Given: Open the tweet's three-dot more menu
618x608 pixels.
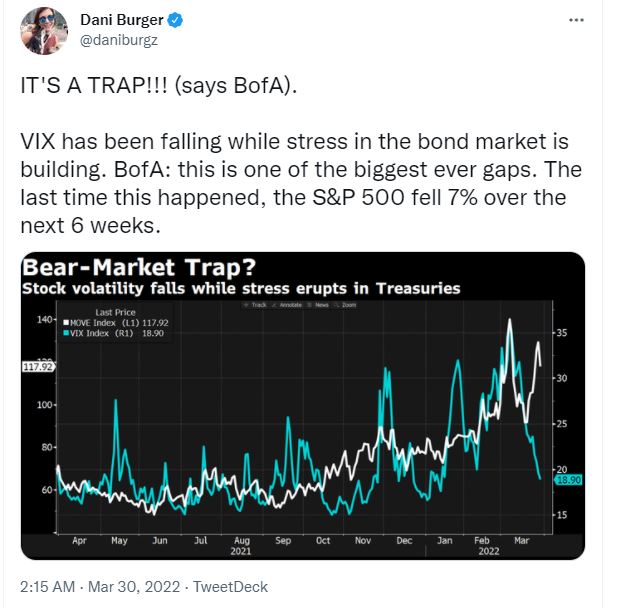Looking at the screenshot, I should pyautogui.click(x=576, y=20).
